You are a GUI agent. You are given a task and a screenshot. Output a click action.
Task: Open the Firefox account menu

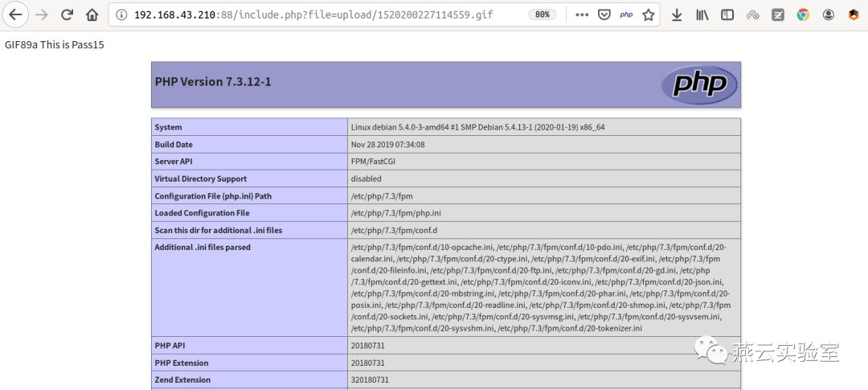[x=828, y=15]
